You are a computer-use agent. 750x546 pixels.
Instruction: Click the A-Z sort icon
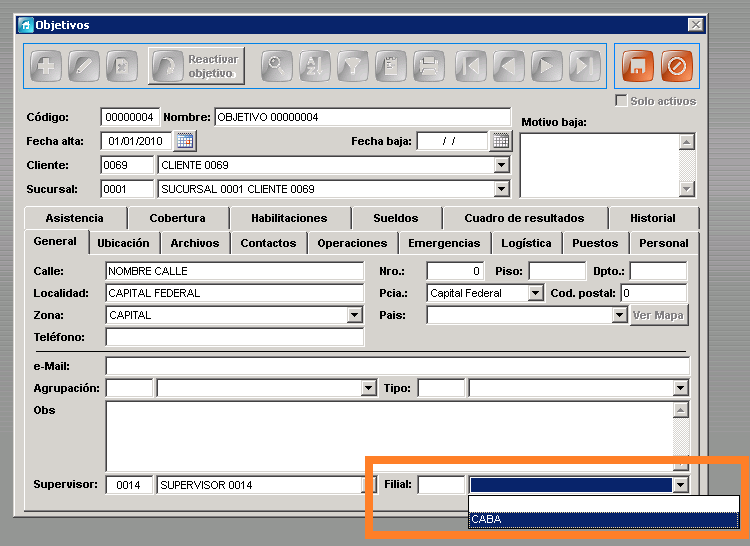315,66
